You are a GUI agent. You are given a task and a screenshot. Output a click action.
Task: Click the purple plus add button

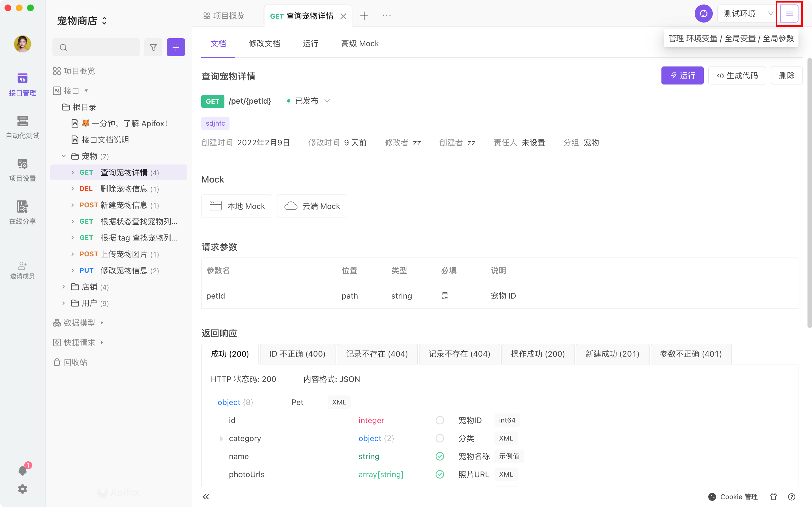click(176, 47)
